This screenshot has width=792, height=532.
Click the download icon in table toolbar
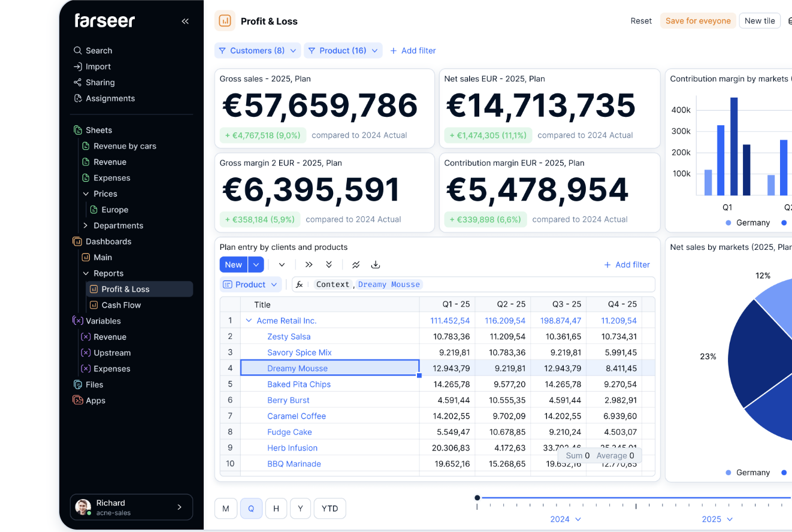[x=376, y=265]
